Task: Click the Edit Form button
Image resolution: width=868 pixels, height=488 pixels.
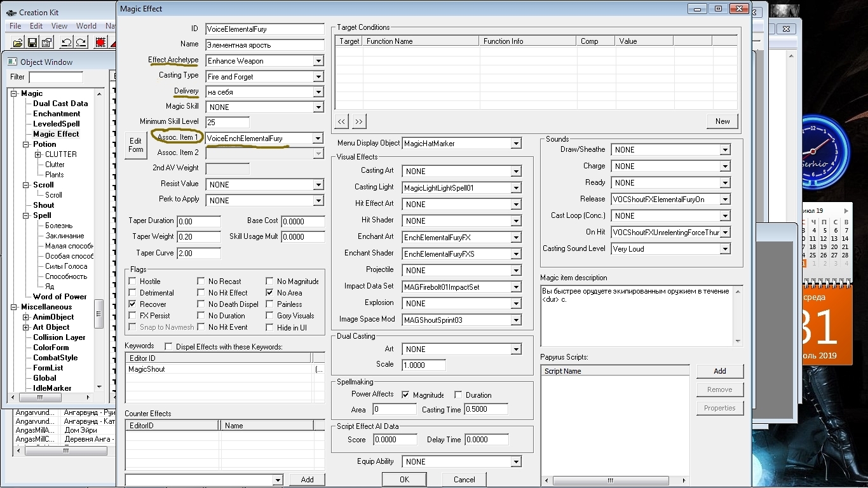Action: 136,145
